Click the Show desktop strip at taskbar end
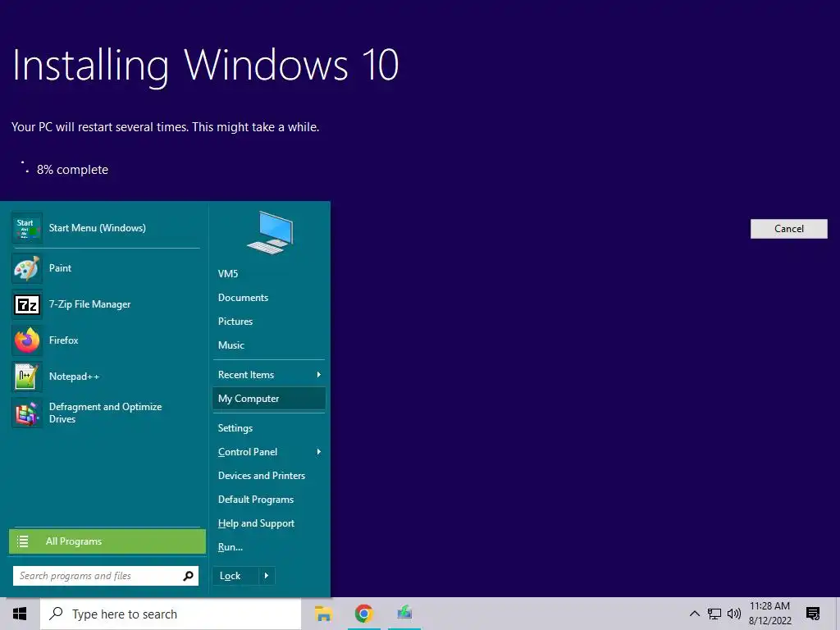Viewport: 840px width, 630px height. (x=838, y=614)
